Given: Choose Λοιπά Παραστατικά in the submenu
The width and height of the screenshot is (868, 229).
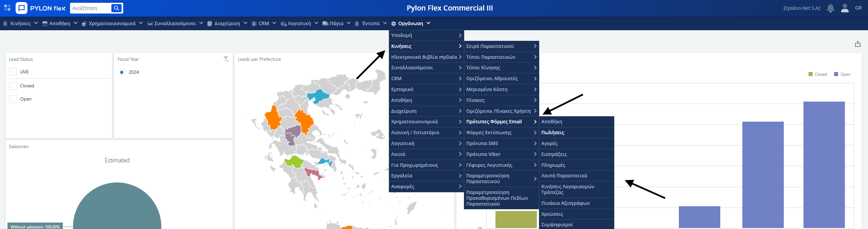Looking at the screenshot, I should pyautogui.click(x=576, y=176).
